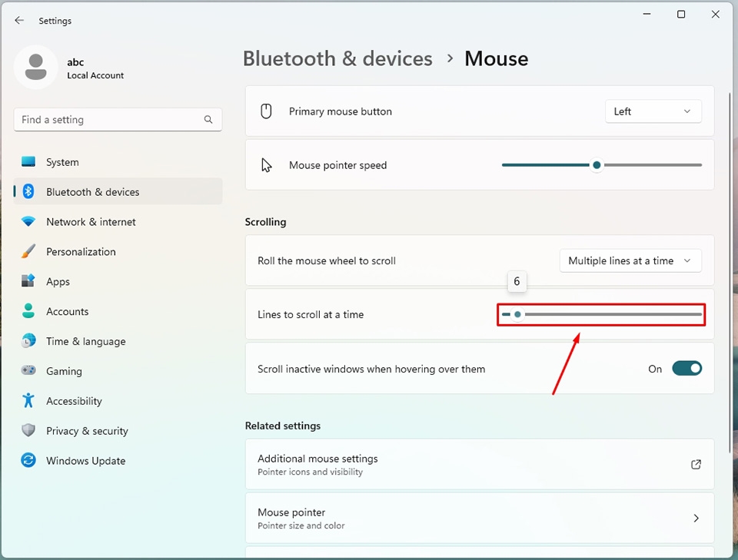The image size is (738, 560).
Task: Minimize the Settings window
Action: [x=647, y=14]
